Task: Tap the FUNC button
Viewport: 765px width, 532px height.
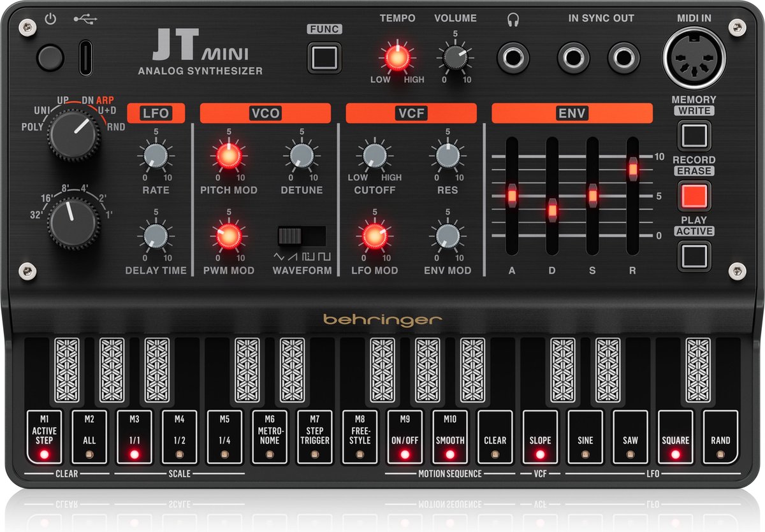Action: pos(325,57)
